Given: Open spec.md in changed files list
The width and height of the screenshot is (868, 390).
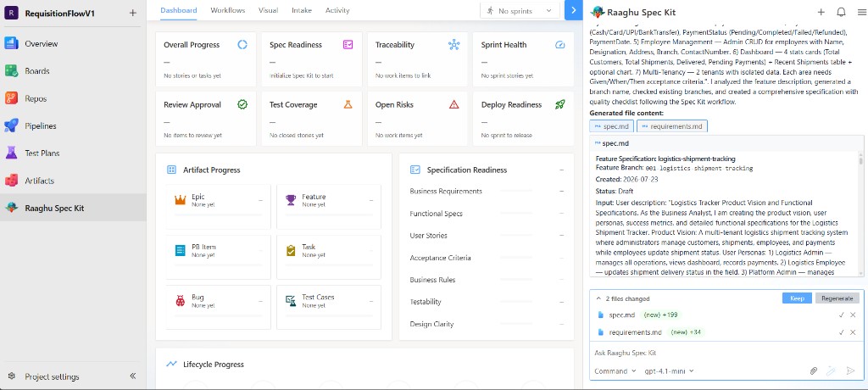Looking at the screenshot, I should pos(621,315).
